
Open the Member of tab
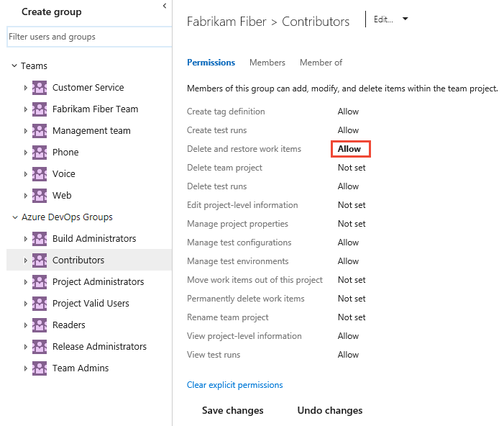pos(321,63)
